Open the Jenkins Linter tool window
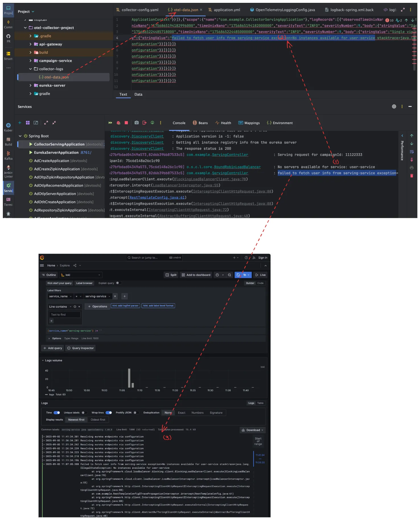 (x=8, y=171)
